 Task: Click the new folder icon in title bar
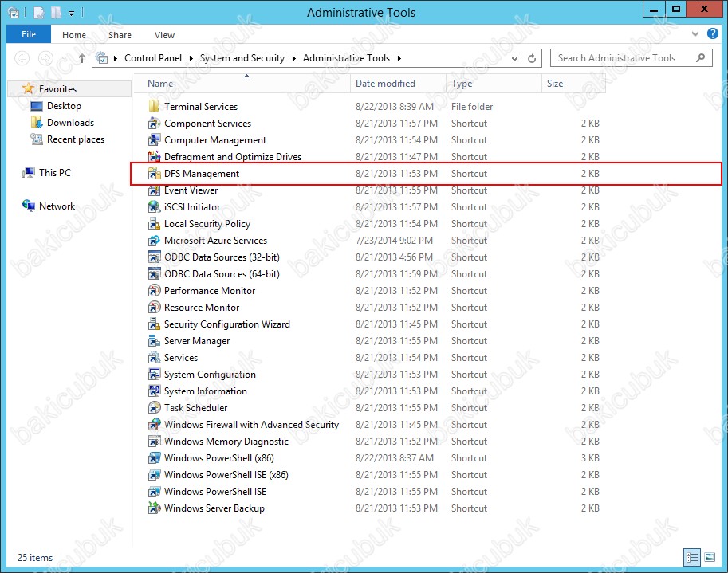[x=56, y=13]
